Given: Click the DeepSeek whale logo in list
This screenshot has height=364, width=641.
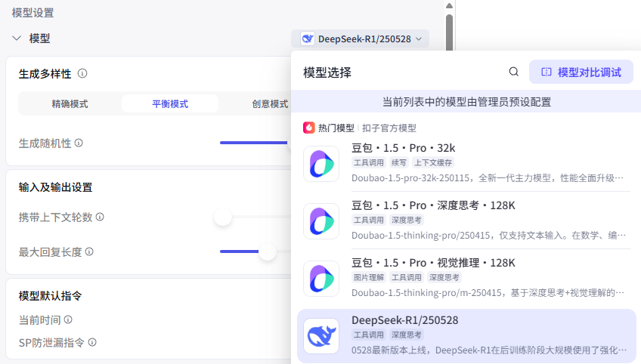Looking at the screenshot, I should (x=321, y=336).
